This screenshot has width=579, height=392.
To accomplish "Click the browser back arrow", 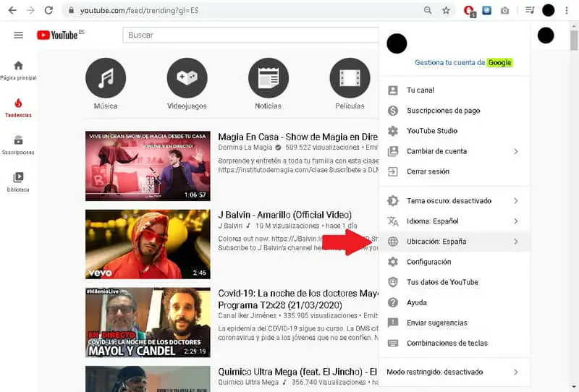I will (12, 10).
